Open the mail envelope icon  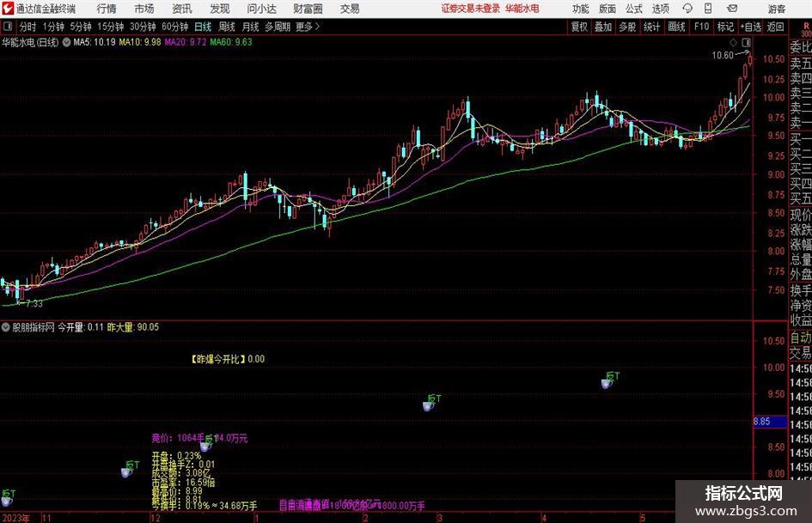pos(732,9)
